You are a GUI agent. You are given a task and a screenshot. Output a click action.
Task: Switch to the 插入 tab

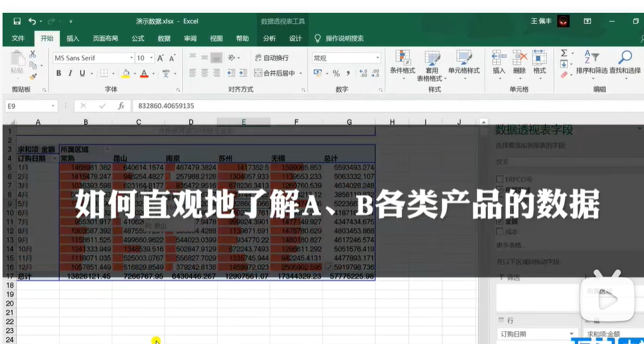73,38
